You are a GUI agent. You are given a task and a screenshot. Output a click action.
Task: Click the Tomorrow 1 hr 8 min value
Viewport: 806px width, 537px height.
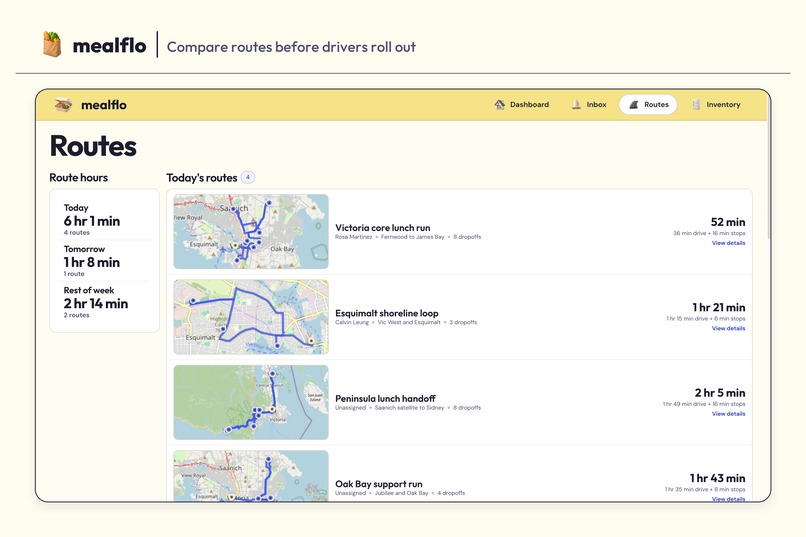(x=92, y=262)
